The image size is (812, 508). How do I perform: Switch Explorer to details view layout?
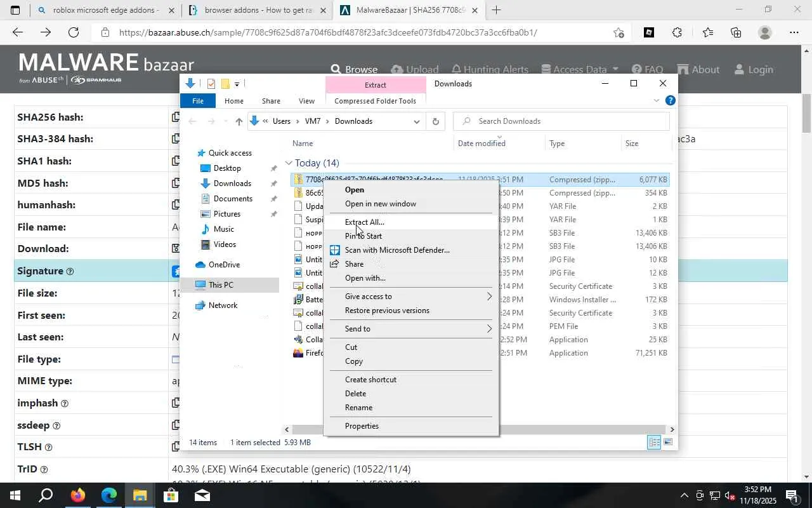point(654,443)
